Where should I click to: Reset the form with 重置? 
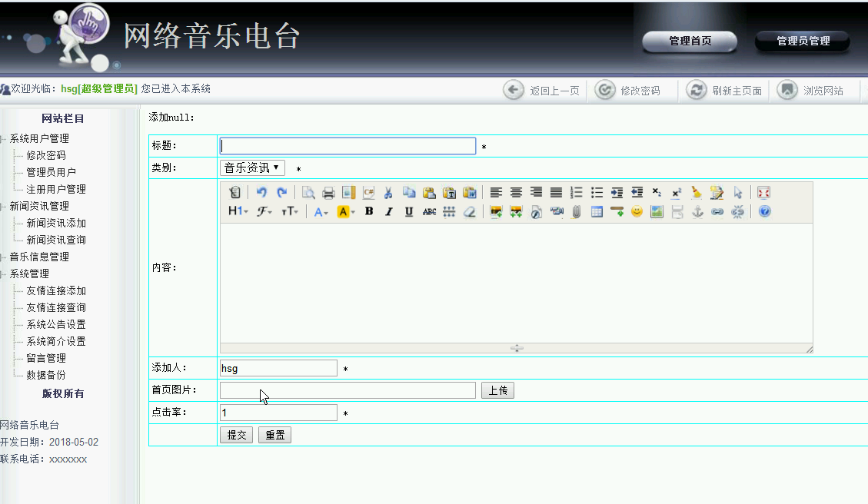(x=274, y=435)
